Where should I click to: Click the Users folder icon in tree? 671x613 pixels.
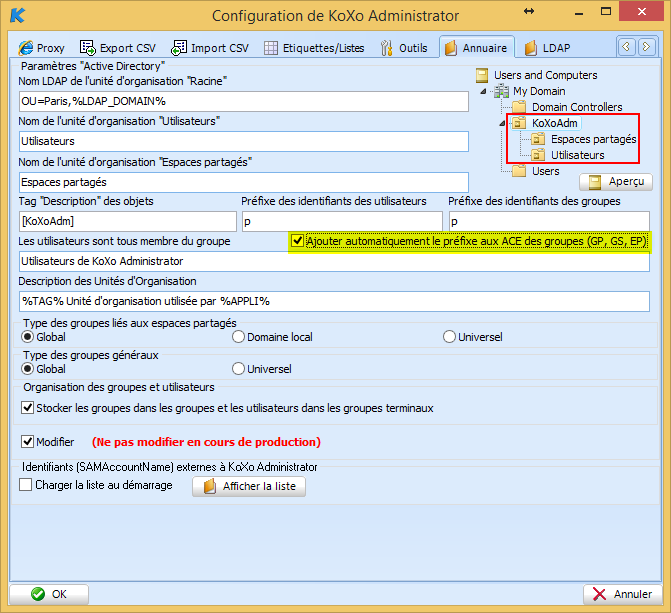[x=519, y=171]
